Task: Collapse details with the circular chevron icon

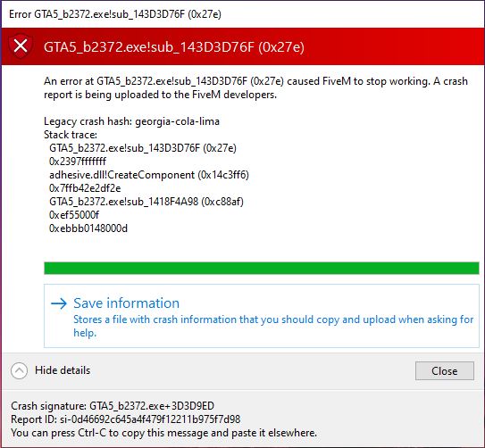Action: click(19, 370)
